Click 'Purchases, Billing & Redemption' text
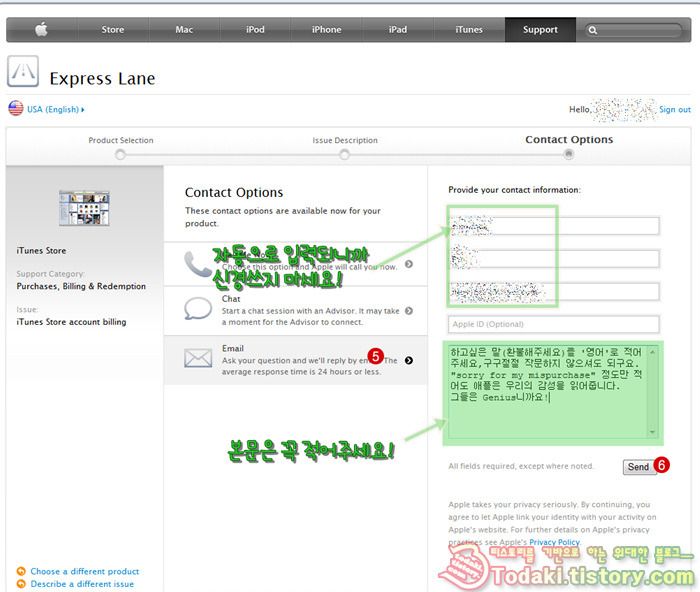 click(81, 286)
